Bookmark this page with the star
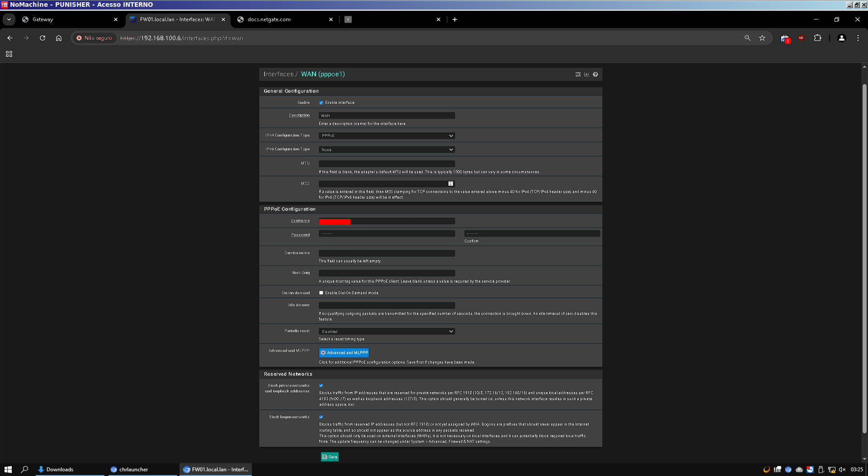Image resolution: width=868 pixels, height=476 pixels. tap(762, 38)
